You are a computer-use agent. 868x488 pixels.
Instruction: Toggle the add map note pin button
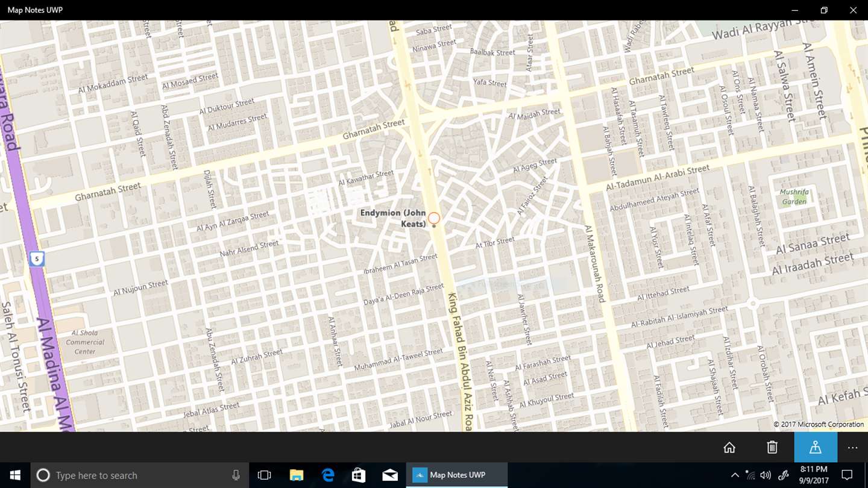(x=816, y=447)
